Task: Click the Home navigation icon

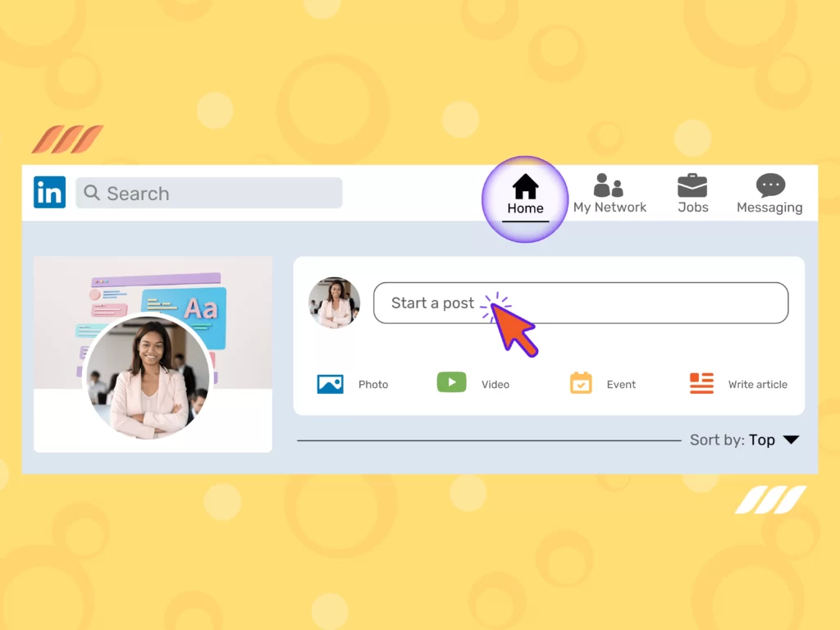Action: (524, 185)
